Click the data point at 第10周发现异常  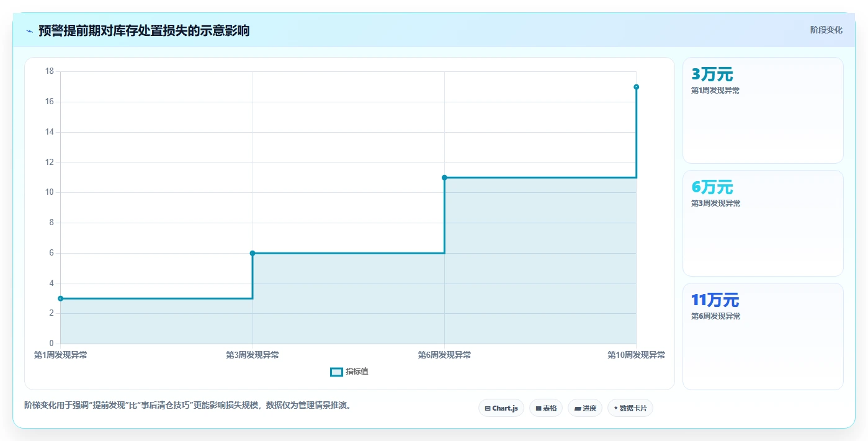point(637,87)
